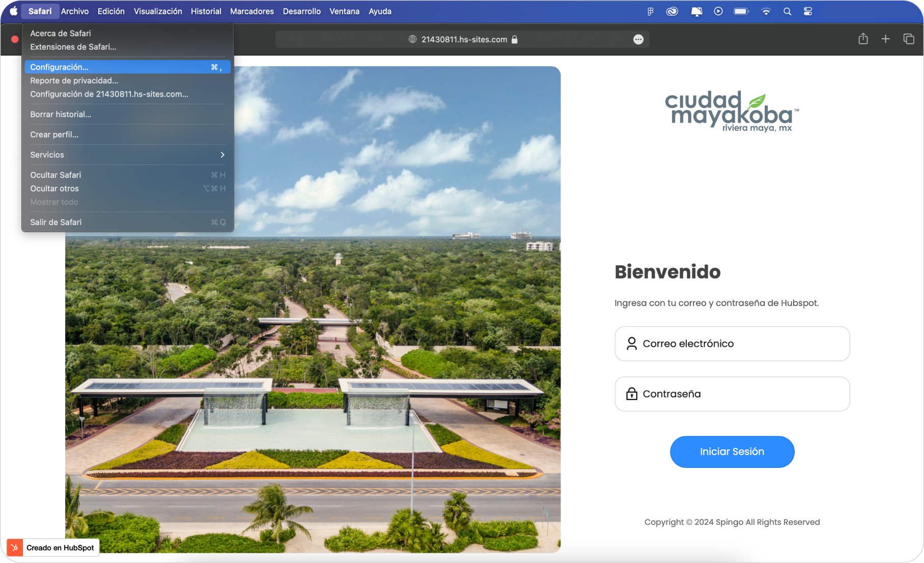Click the Creative Cloud menu bar icon
Screen dimensions: 924x563
click(672, 11)
